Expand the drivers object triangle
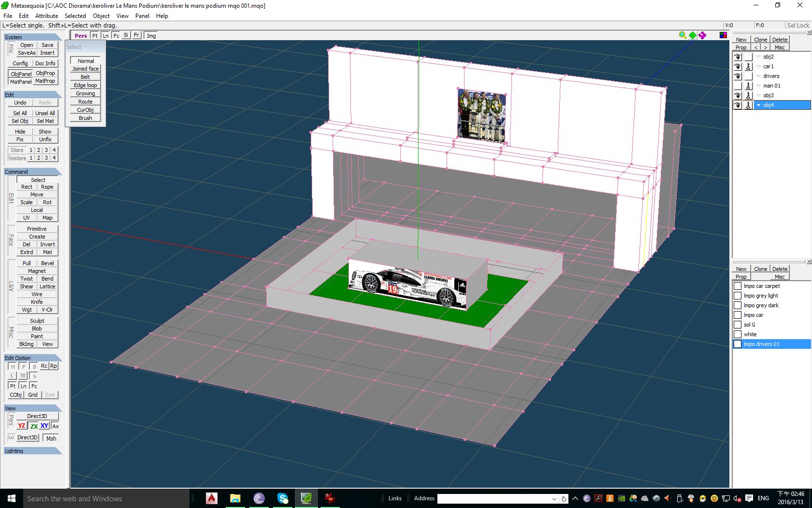This screenshot has height=508, width=812. [759, 76]
